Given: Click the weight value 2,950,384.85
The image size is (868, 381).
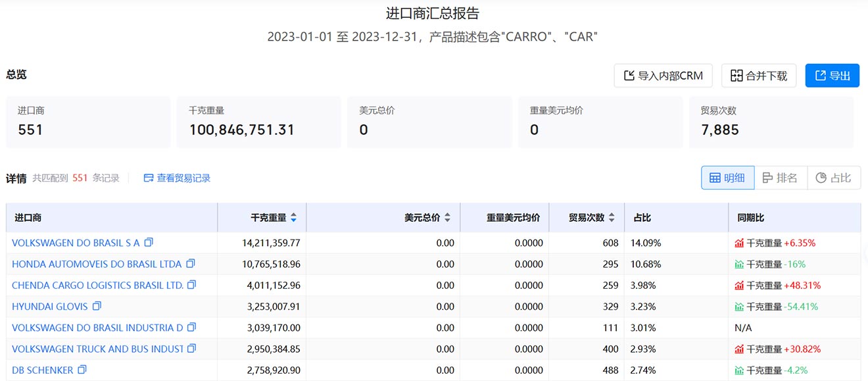Looking at the screenshot, I should coord(274,348).
